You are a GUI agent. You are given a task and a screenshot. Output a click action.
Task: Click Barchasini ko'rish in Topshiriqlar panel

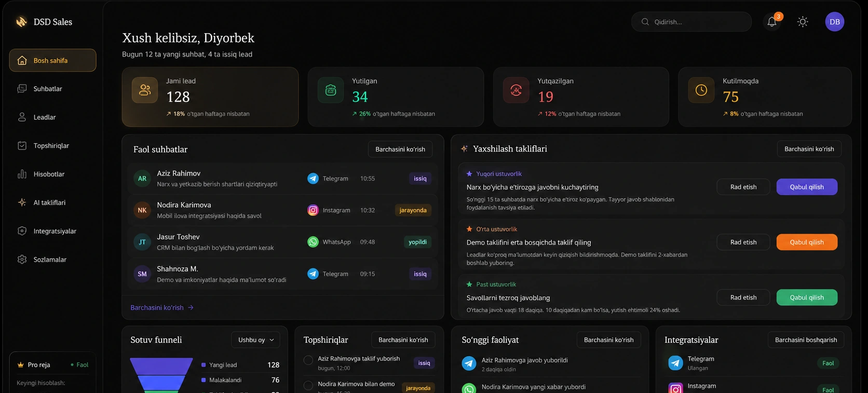tap(403, 340)
